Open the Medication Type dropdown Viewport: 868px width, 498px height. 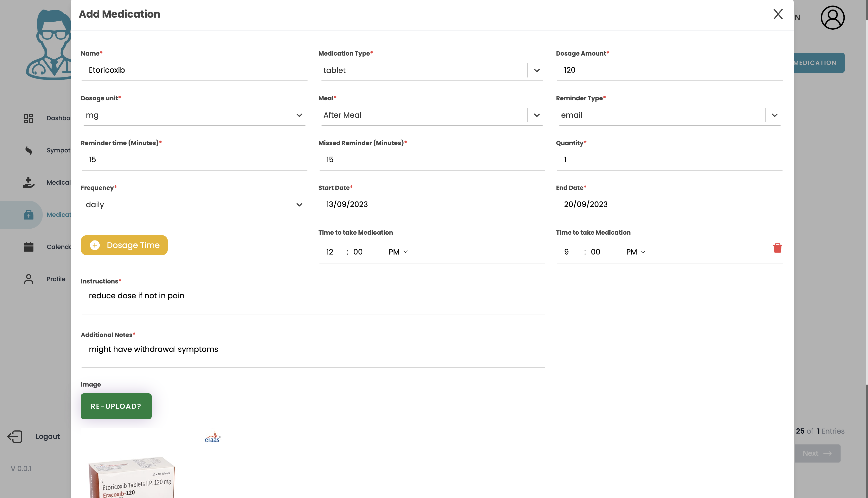click(536, 70)
